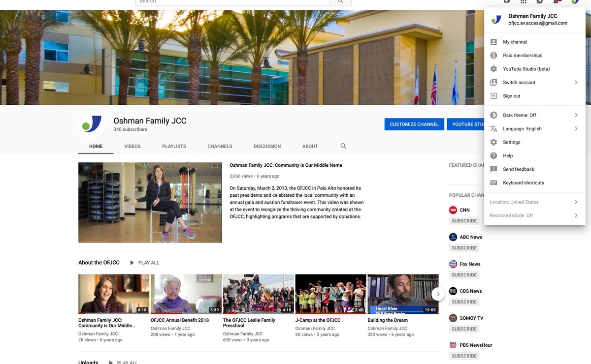This screenshot has height=364, width=591.
Task: Click the search magnifier button in header
Action: tap(341, 2)
